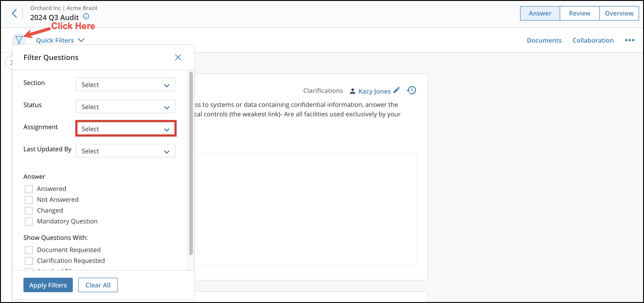The width and height of the screenshot is (644, 303).
Task: Click the Clarifications label
Action: (x=323, y=91)
